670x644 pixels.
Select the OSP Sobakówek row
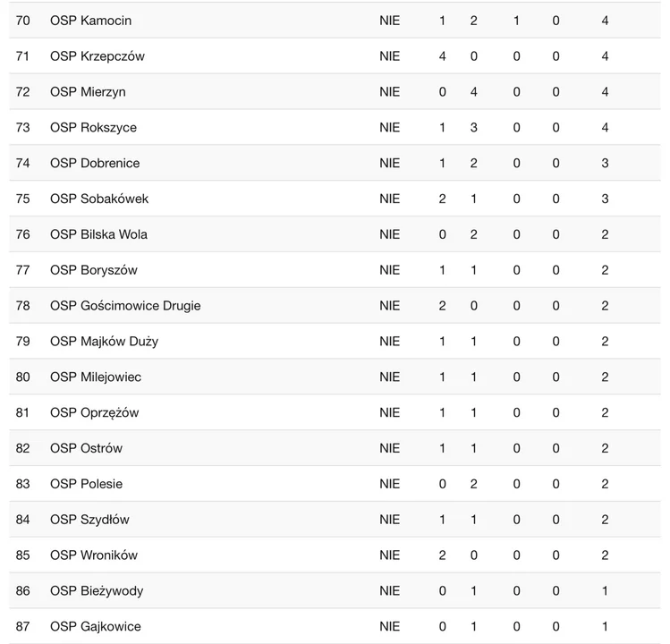pyautogui.click(x=335, y=199)
